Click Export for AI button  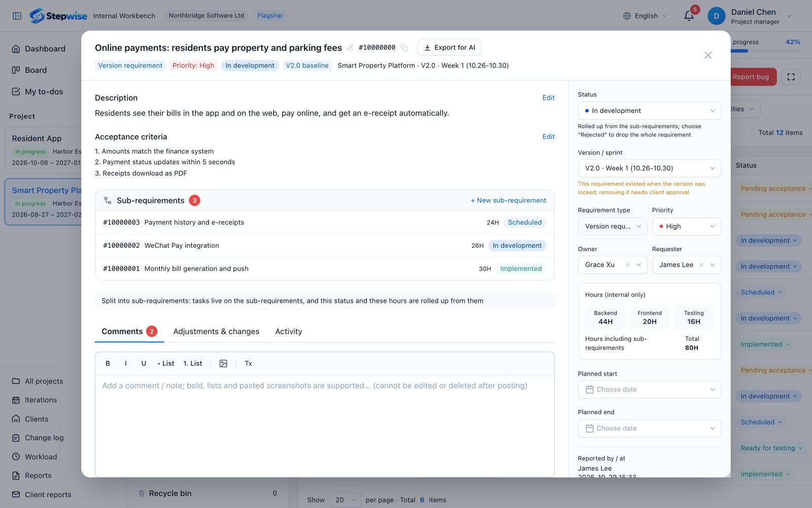tap(449, 48)
